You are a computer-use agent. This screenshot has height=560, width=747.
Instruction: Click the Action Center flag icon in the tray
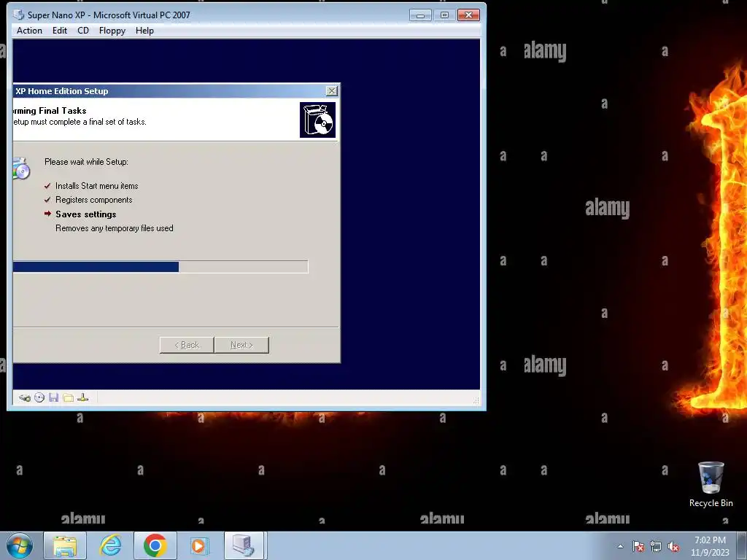[x=638, y=547]
